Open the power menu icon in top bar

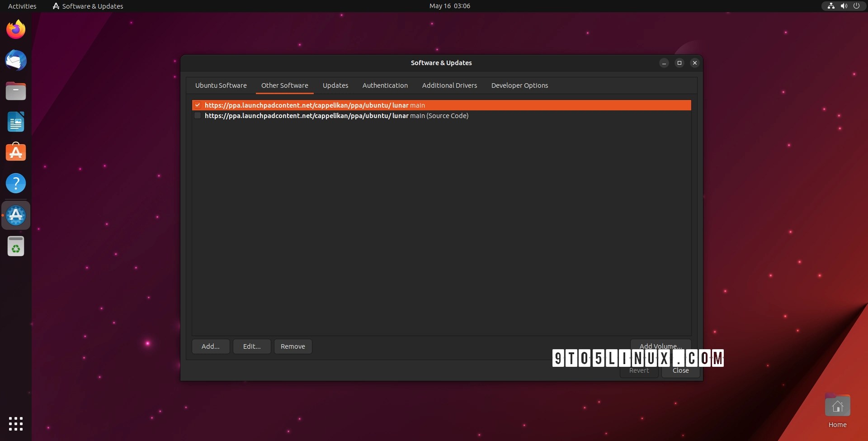[x=856, y=6]
